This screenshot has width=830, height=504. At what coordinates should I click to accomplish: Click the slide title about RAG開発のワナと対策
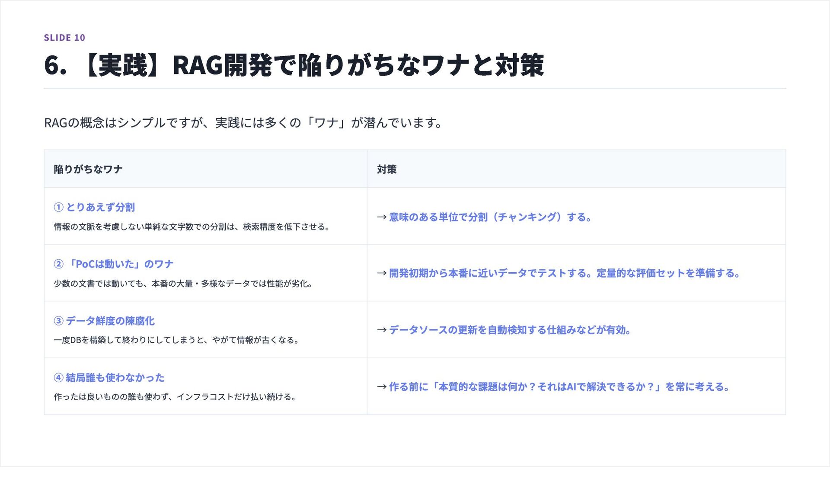(294, 65)
